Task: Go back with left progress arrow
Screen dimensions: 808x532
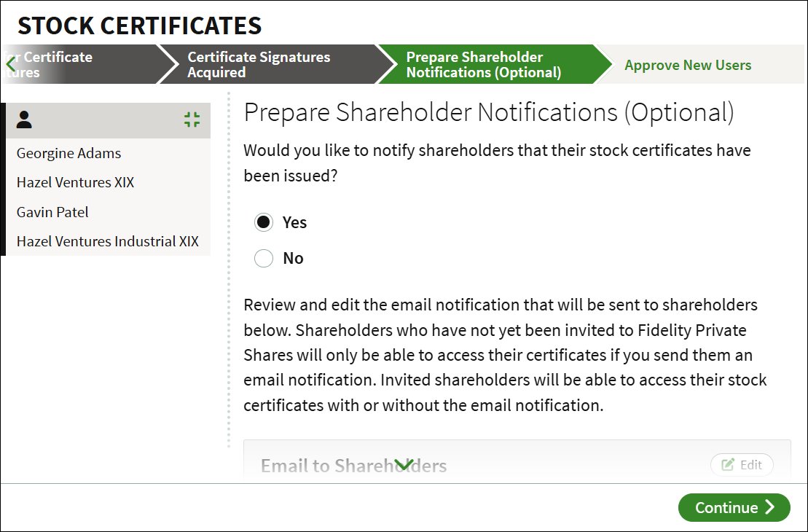Action: tap(11, 65)
